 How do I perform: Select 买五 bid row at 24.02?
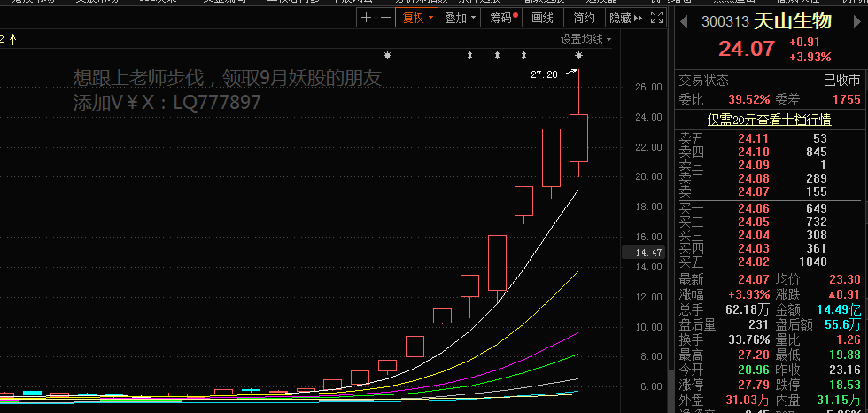[x=770, y=261]
